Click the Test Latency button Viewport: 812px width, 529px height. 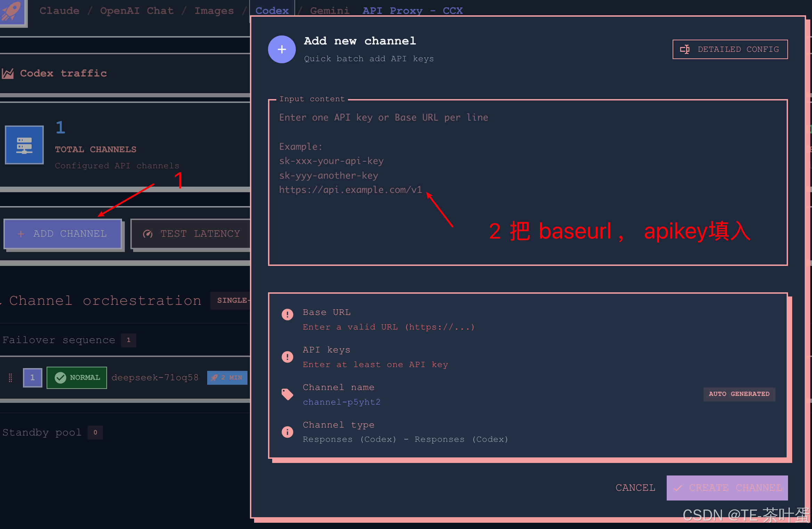191,234
